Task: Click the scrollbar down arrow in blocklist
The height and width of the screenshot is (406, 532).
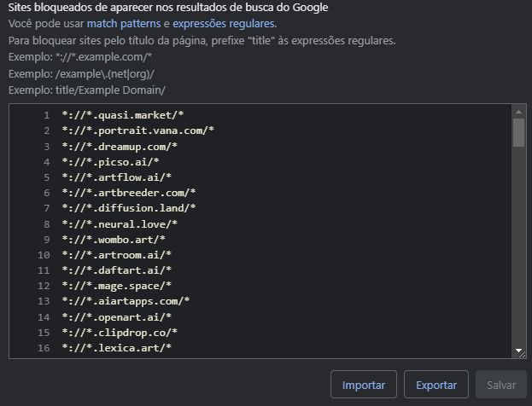Action: coord(518,351)
